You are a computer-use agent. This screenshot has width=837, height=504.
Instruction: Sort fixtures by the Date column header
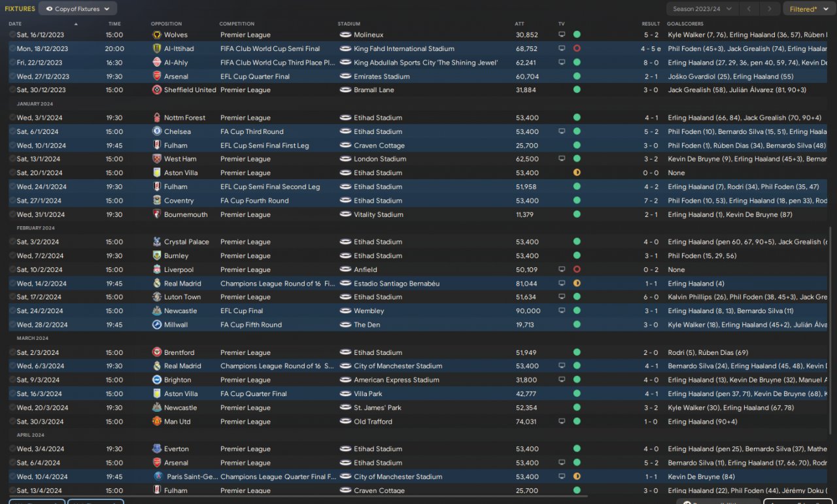click(x=15, y=24)
